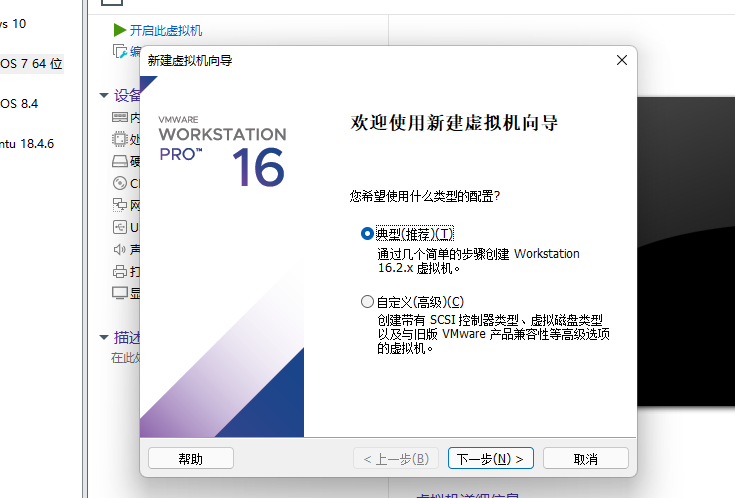
Task: Select the 'OS 8.4' VM in library
Action: [19, 104]
